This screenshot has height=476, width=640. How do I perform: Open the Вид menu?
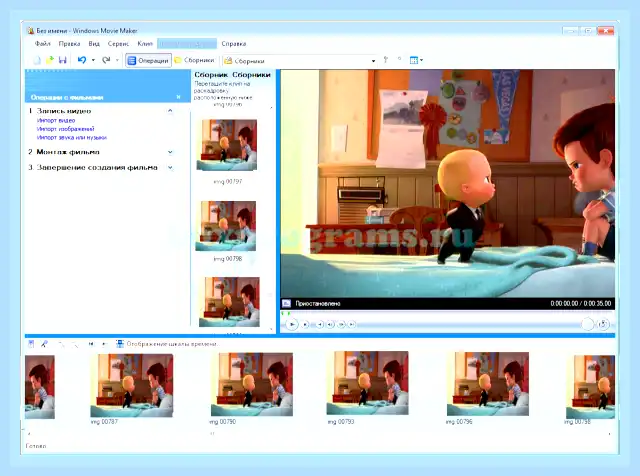(x=94, y=44)
